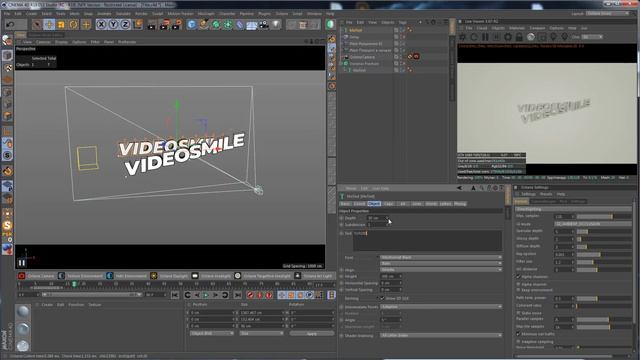Image resolution: width=640 pixels, height=360 pixels.
Task: Open the Live Viewer channel dropdown
Action: click(593, 37)
